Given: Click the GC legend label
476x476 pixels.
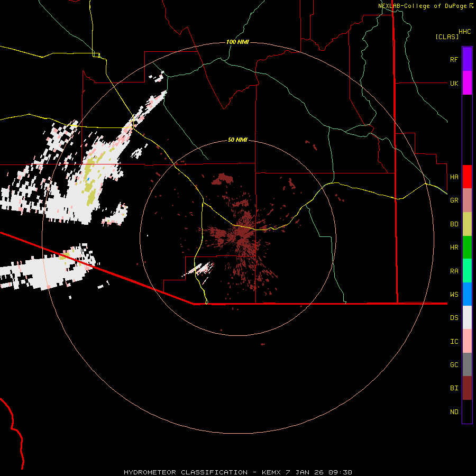Looking at the screenshot, I should click(x=454, y=364).
